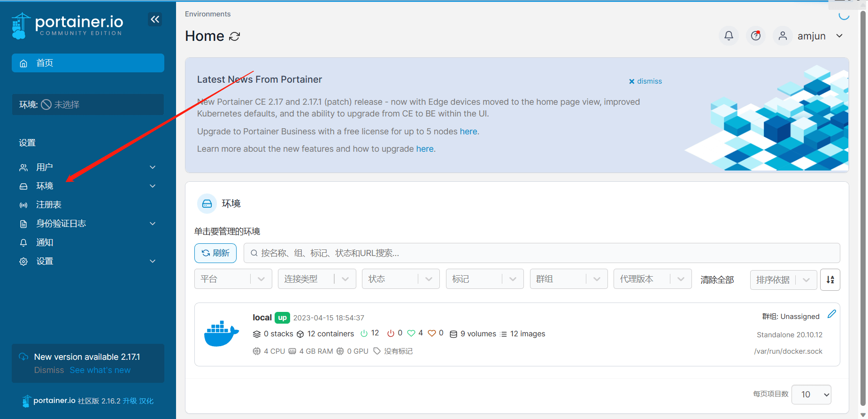Open the help question-mark icon

click(x=756, y=36)
